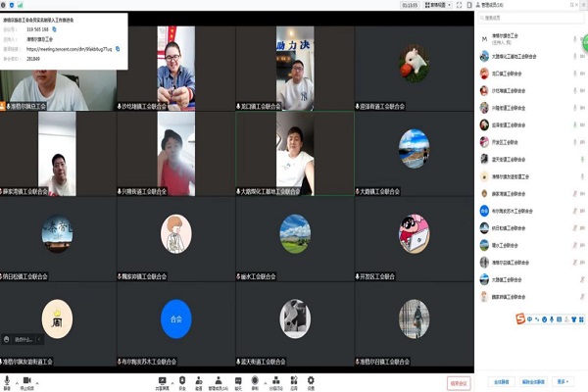The image size is (588, 392).
Task: Select the 布尔陶亥苏木工会联合会 blue avatar tile
Action: [x=175, y=324]
